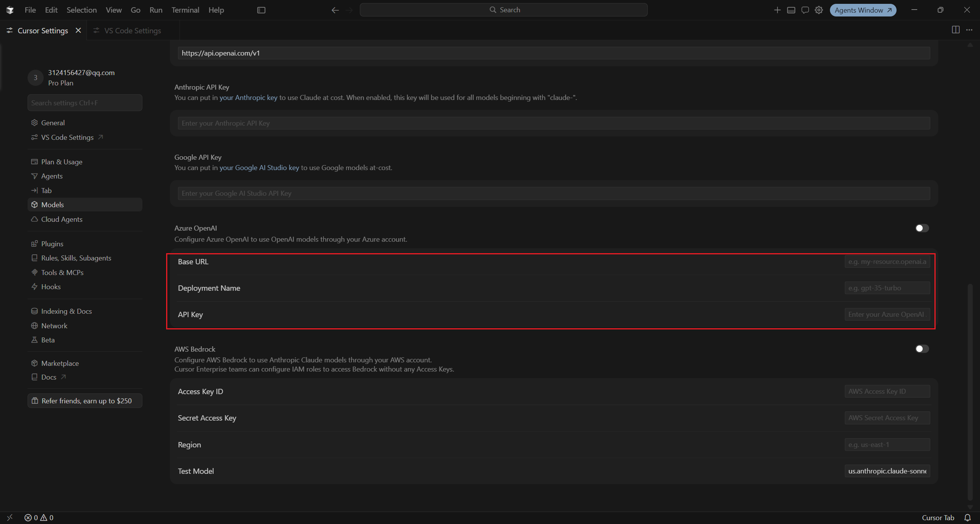Image resolution: width=980 pixels, height=524 pixels.
Task: Open the errors and warnings counter
Action: 39,517
